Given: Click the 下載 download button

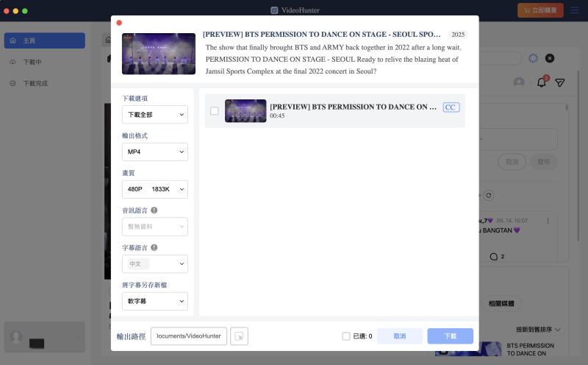Looking at the screenshot, I should click(x=451, y=336).
